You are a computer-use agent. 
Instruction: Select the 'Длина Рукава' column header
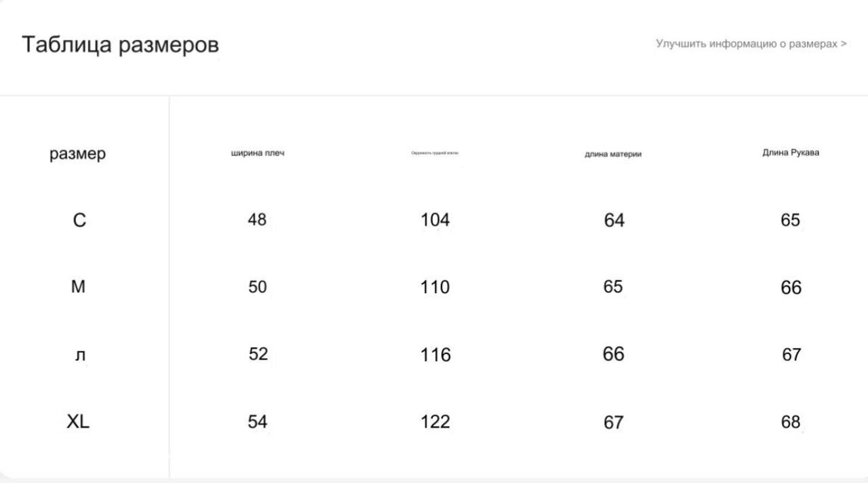point(791,152)
